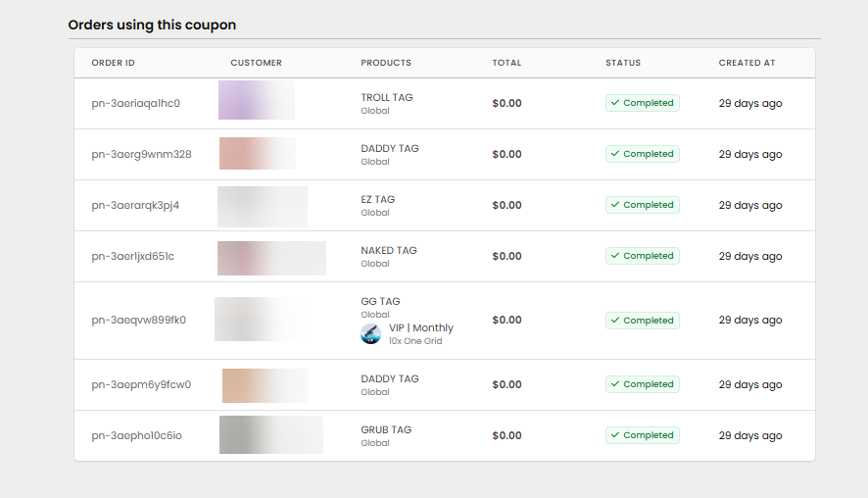Open order pn-3aerg9wnm328
Viewport: 868px width, 498px height.
(141, 154)
